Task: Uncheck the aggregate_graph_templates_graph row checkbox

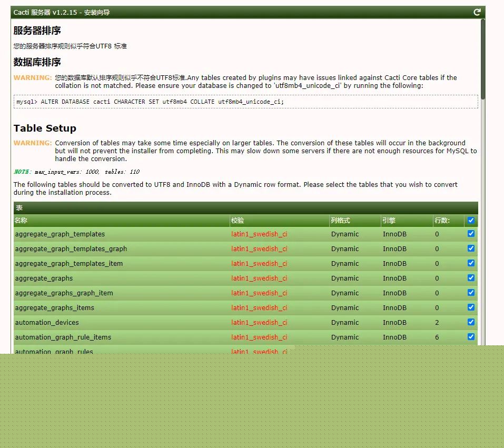Action: click(471, 248)
